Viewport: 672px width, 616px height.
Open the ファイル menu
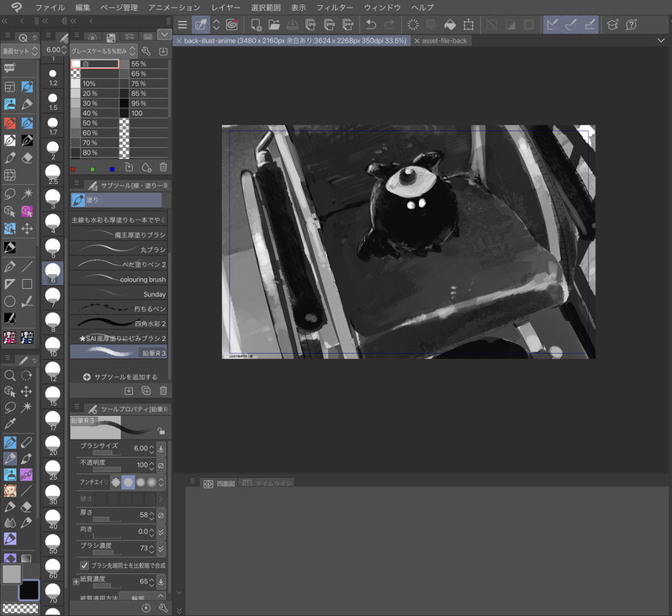50,8
